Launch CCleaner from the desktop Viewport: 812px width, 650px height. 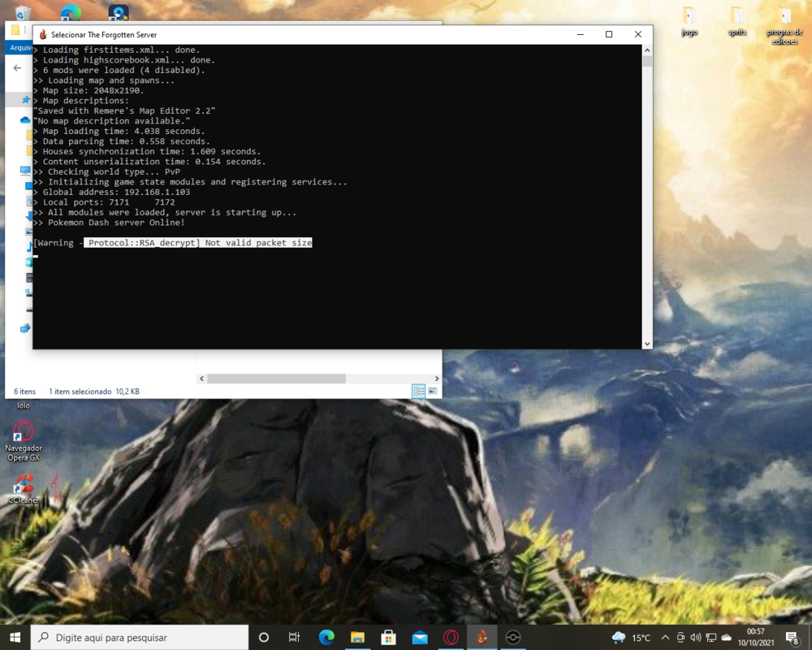[24, 489]
